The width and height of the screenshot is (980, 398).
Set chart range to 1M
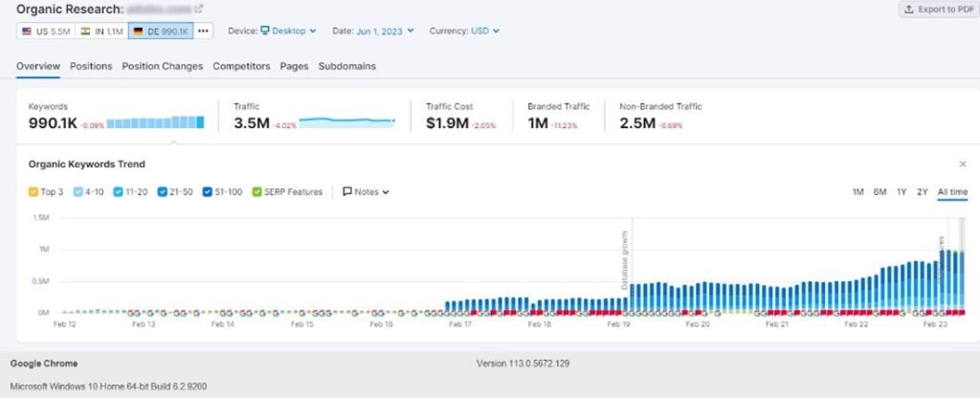[x=858, y=191]
